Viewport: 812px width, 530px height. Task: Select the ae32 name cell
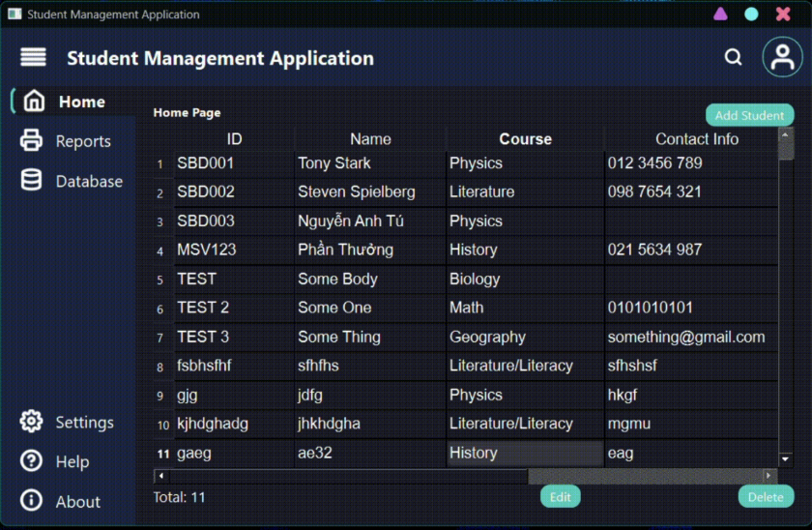[370, 454]
